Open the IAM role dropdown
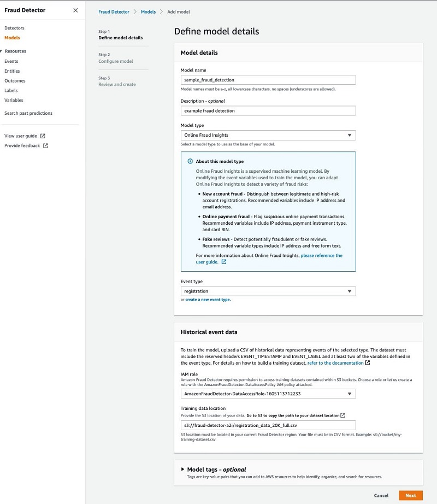Screen dimensions: 437x504 coord(268,394)
